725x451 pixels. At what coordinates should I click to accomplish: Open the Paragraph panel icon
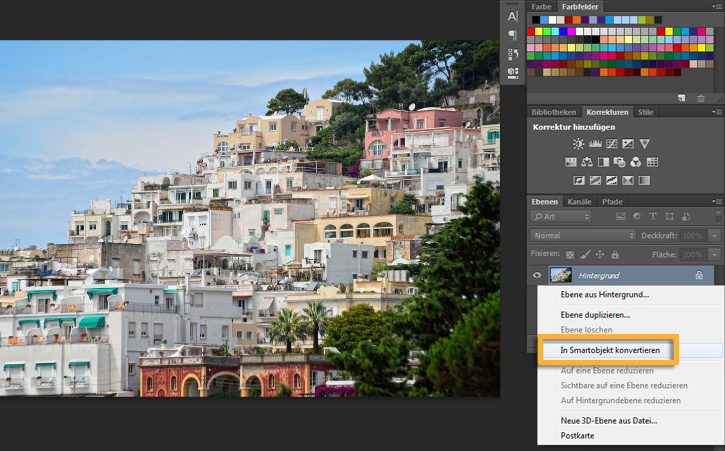[x=513, y=35]
